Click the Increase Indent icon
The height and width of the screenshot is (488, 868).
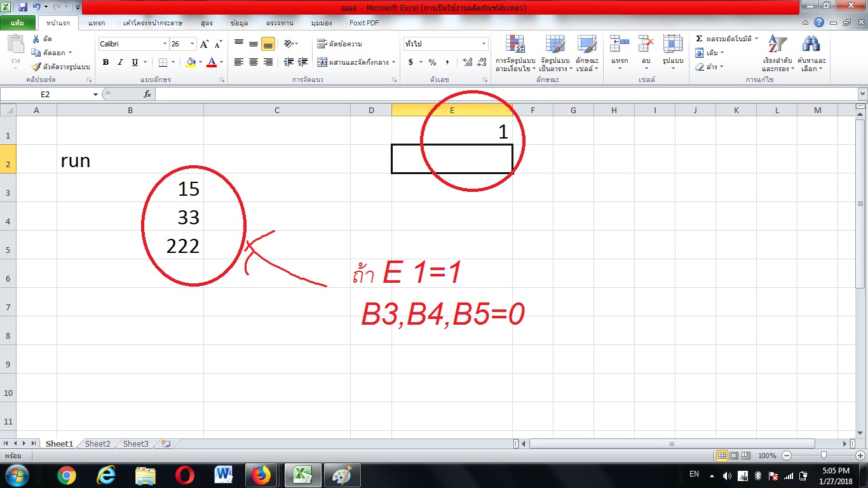302,62
